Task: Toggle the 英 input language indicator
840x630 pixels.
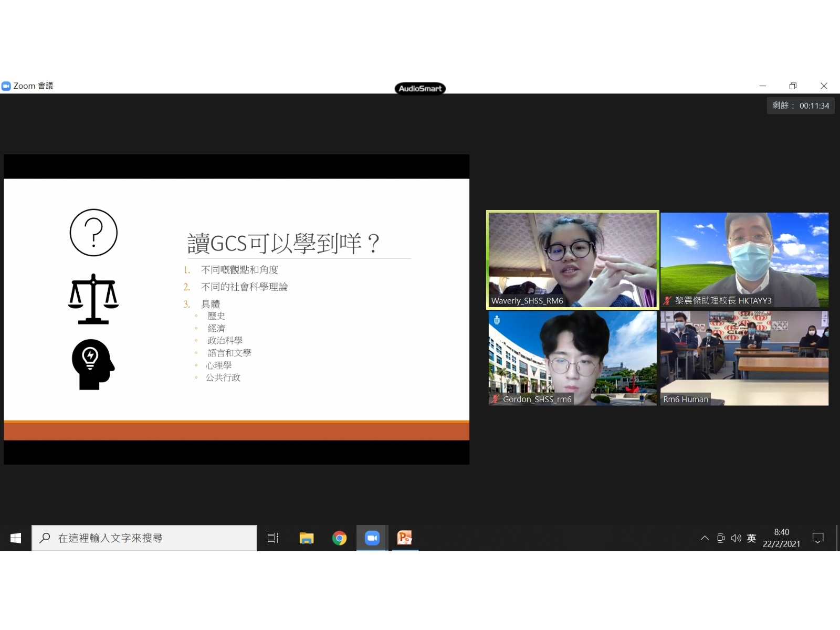Action: (x=751, y=538)
